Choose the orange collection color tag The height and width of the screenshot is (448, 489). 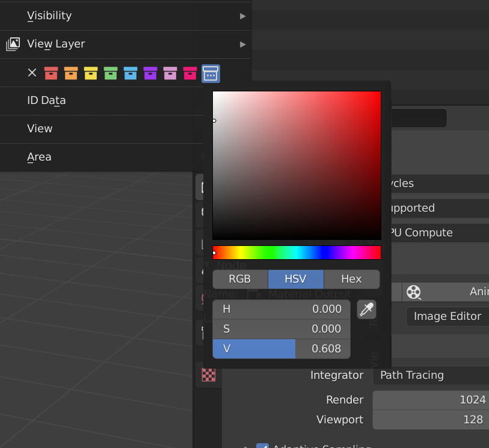[x=71, y=73]
